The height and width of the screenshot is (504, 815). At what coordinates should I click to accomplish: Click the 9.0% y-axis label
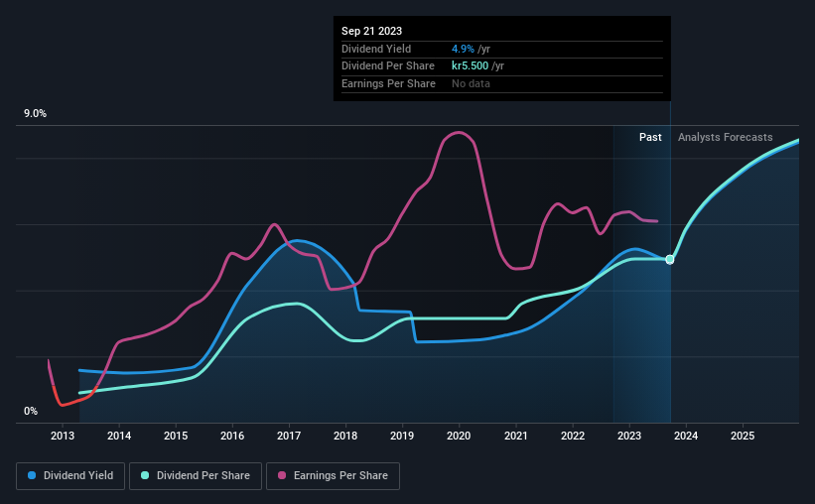click(x=36, y=114)
